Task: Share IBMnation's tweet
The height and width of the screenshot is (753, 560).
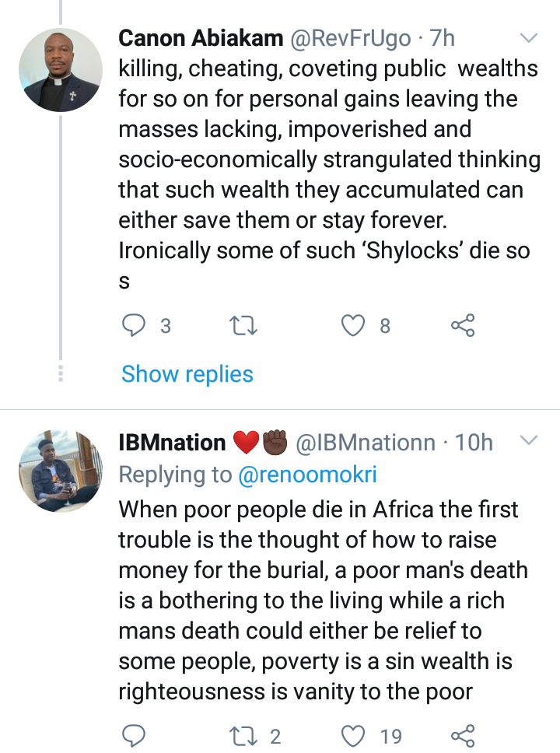Action: pos(463,736)
